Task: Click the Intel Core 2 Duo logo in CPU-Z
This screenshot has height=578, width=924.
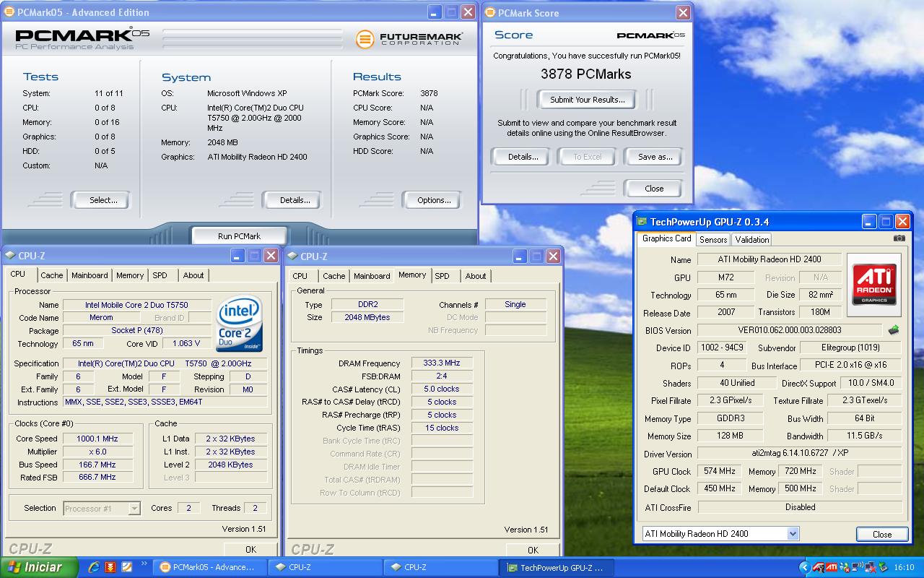Action: [x=240, y=322]
